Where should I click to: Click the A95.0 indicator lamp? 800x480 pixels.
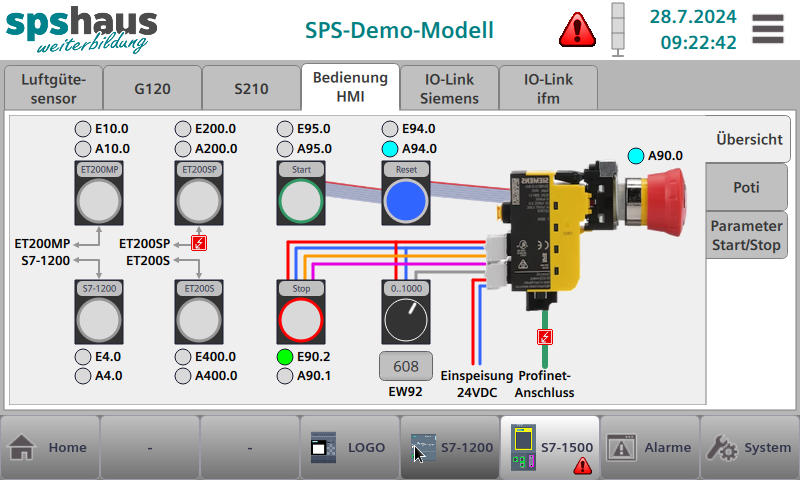click(x=285, y=149)
